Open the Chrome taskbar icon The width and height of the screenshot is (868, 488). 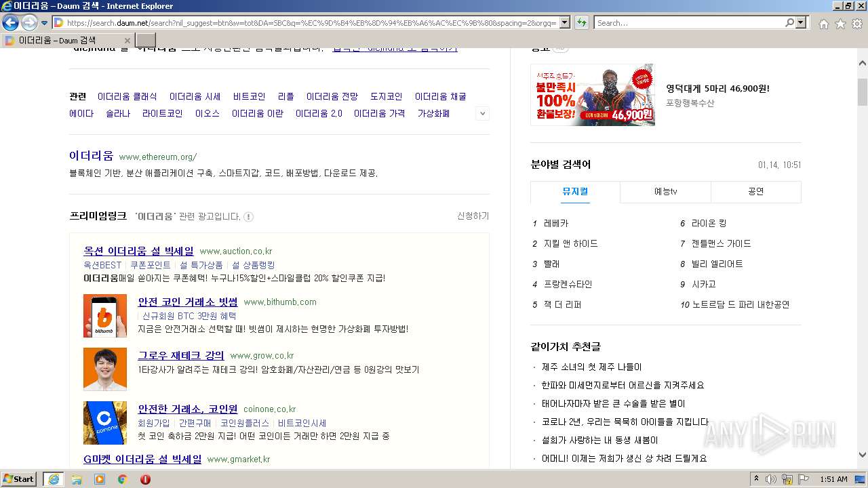(123, 479)
